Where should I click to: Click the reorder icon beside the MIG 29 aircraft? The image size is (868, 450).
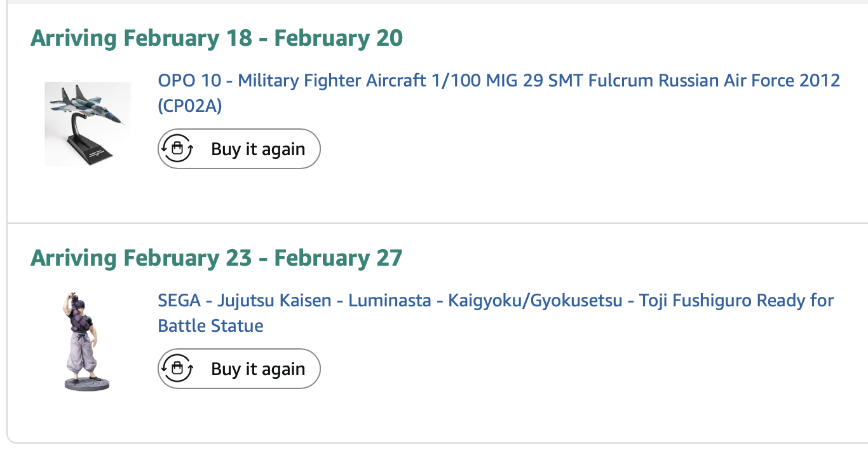[x=177, y=149]
